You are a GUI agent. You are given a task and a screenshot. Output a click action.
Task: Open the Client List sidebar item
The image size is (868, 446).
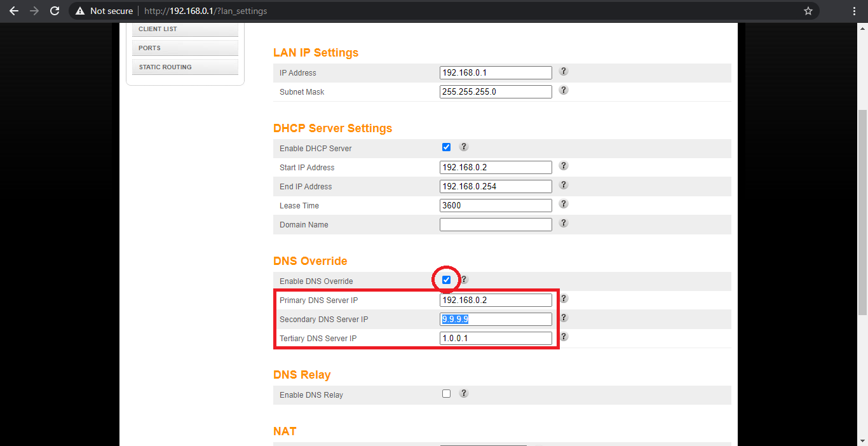[x=185, y=29]
